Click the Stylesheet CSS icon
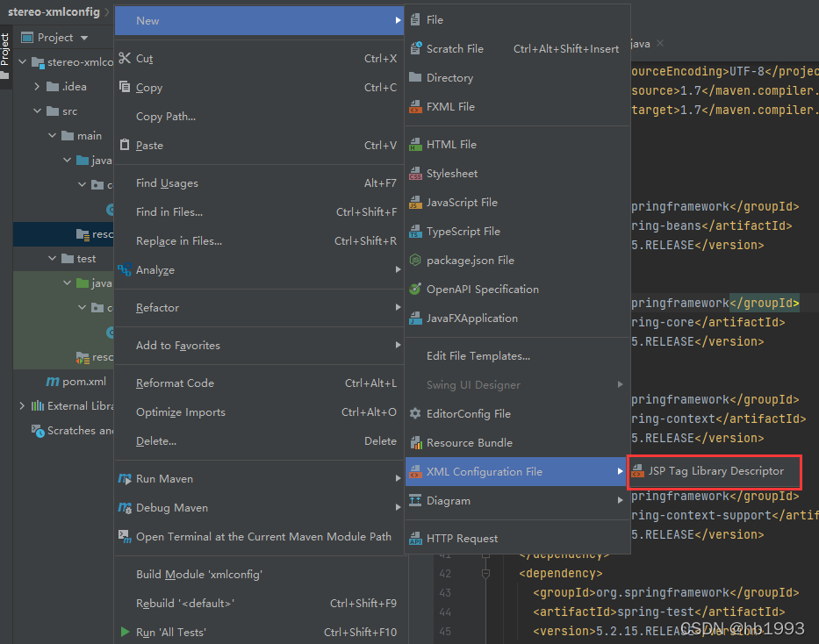This screenshot has width=819, height=644. tap(415, 173)
